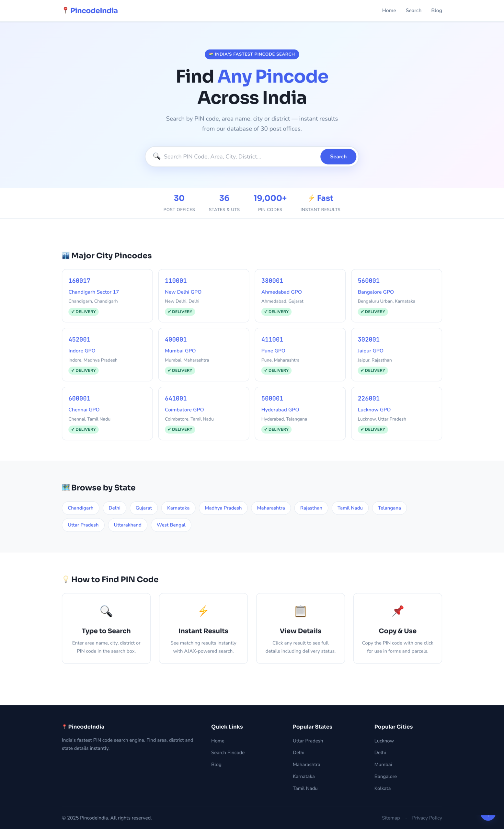The height and width of the screenshot is (829, 504).
Task: Click the scroll-to-top circle button at bottom right
Action: tap(487, 817)
